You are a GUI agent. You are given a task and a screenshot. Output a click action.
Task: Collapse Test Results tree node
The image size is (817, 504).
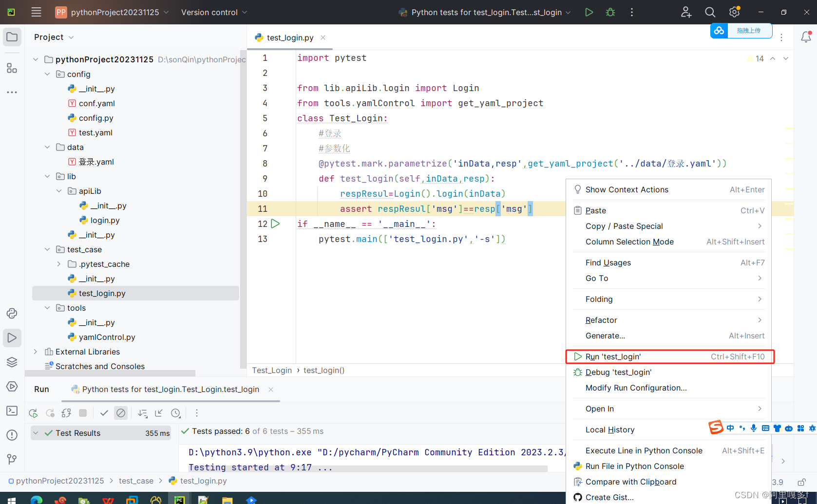36,433
